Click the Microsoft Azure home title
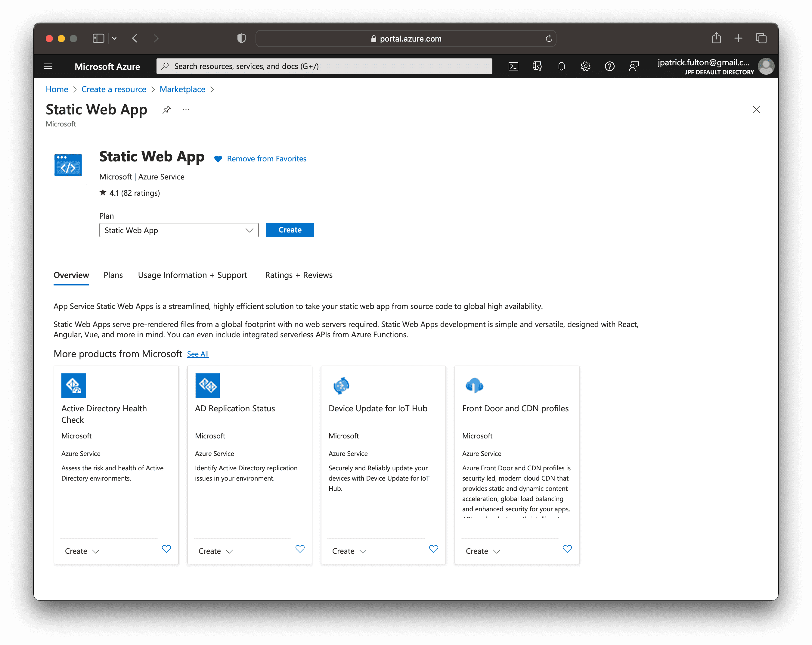Screen dimensions: 812x645 point(107,66)
